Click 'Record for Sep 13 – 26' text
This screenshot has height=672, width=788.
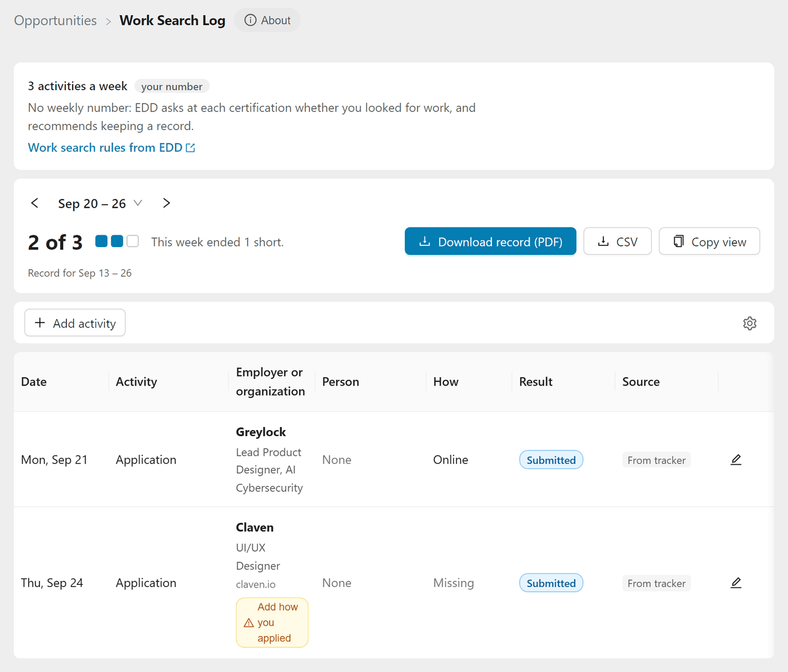(80, 273)
